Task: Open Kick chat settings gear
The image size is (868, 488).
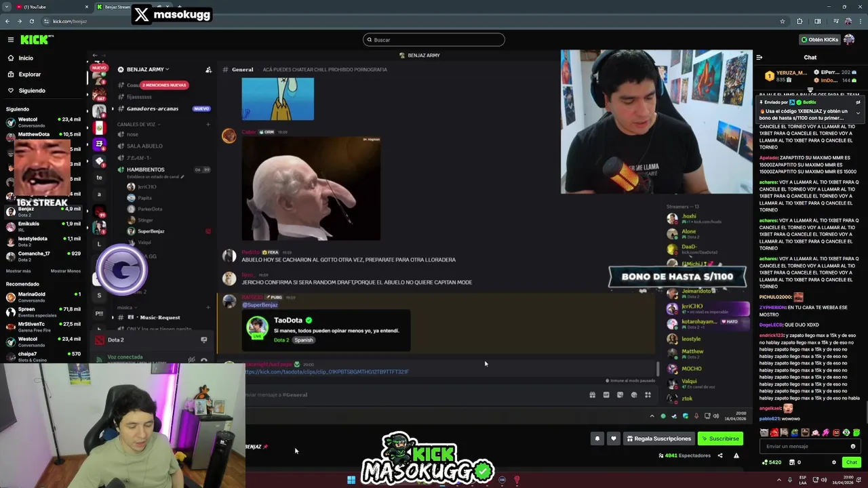Action: tap(834, 462)
